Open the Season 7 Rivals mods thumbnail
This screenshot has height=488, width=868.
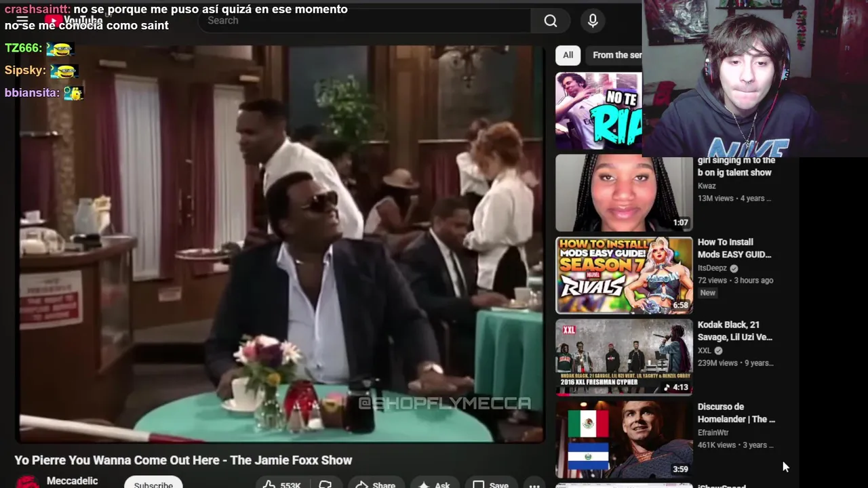pyautogui.click(x=624, y=275)
